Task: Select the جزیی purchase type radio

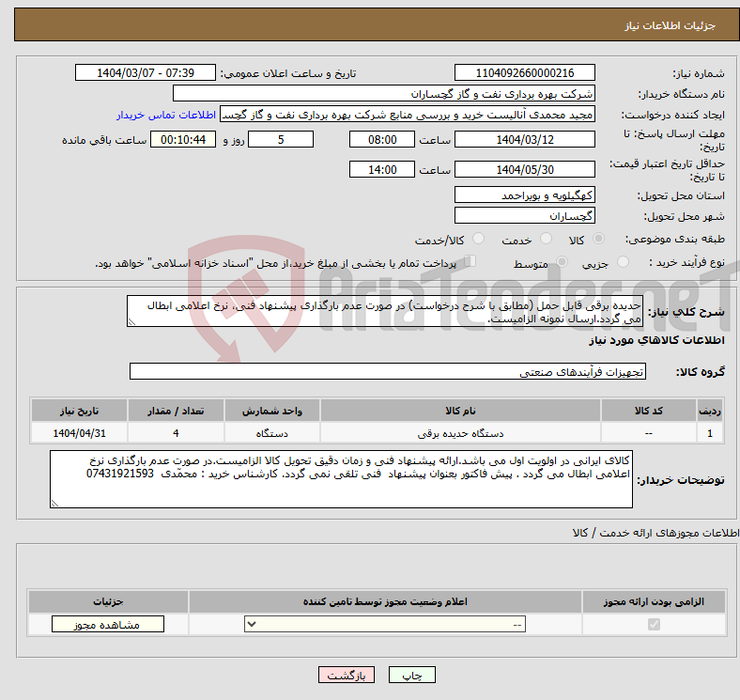Action: [x=623, y=261]
